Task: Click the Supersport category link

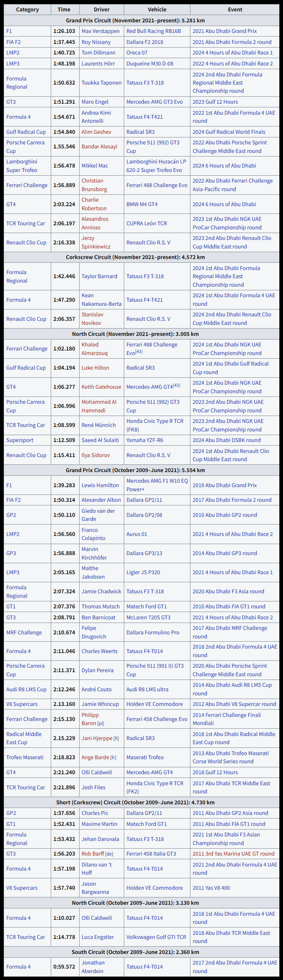Action: coord(20,440)
